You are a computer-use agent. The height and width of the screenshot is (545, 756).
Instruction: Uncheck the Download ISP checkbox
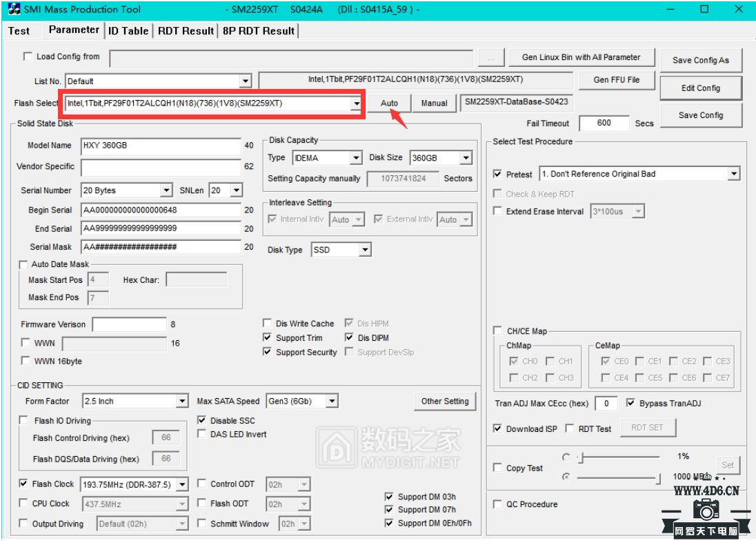pyautogui.click(x=497, y=428)
